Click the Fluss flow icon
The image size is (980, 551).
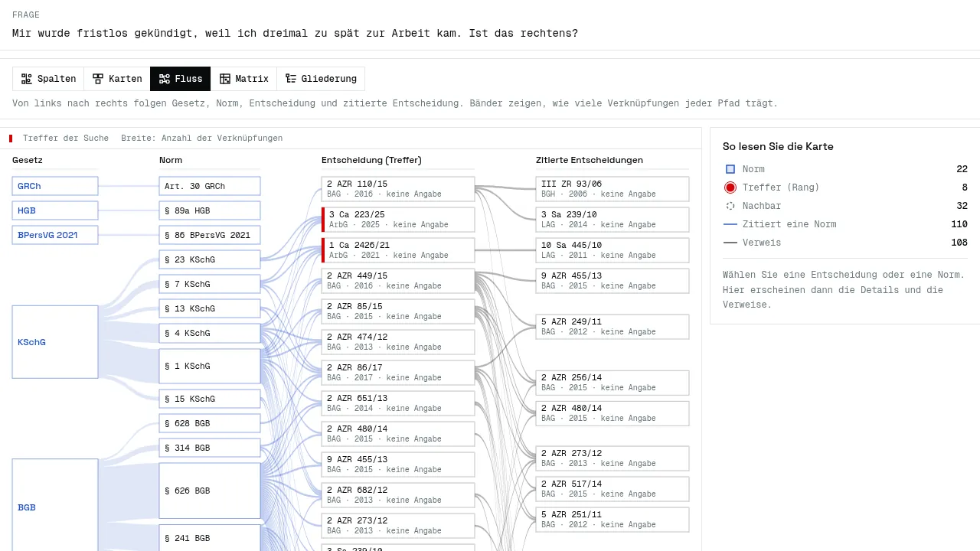165,79
